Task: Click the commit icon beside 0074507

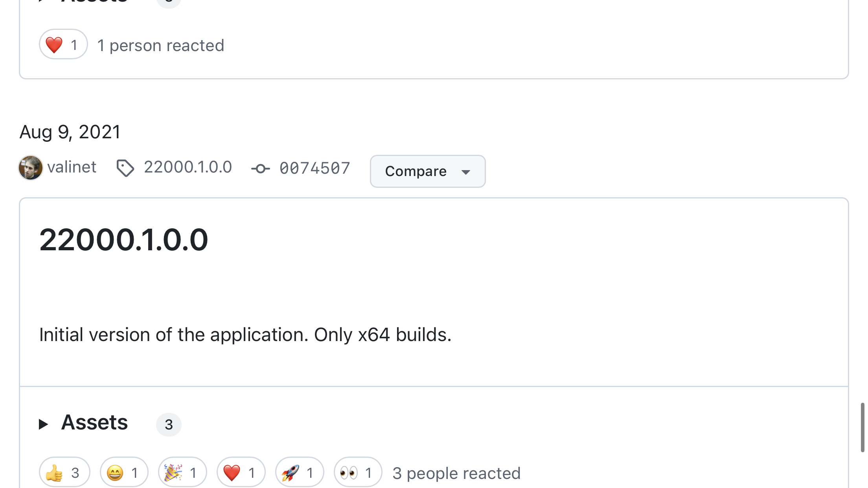Action: click(260, 169)
